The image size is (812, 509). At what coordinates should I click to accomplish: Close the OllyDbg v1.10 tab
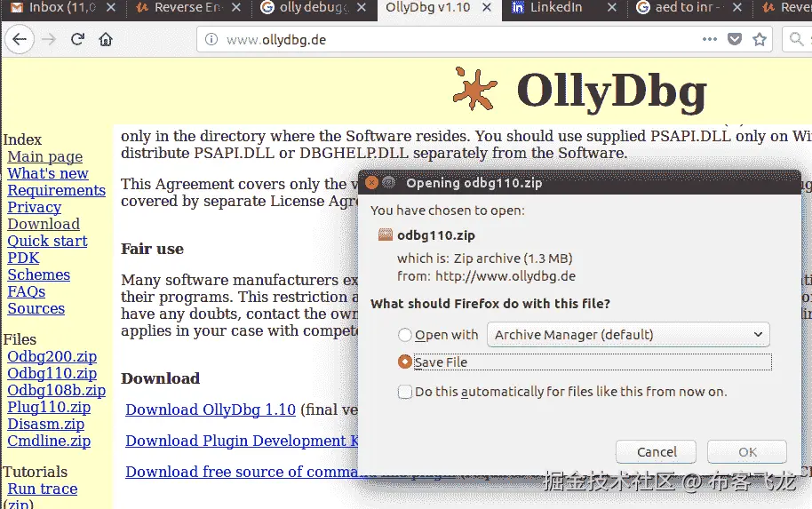point(487,7)
